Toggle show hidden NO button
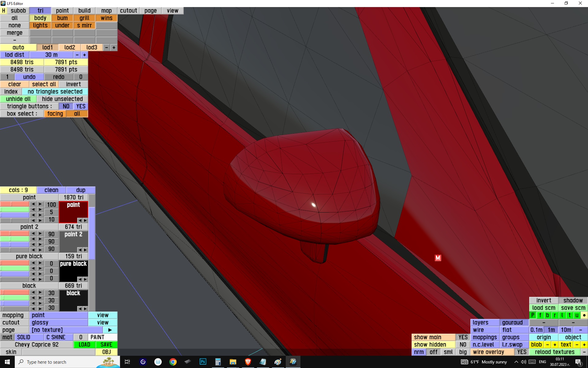588x368 pixels. pos(463,345)
